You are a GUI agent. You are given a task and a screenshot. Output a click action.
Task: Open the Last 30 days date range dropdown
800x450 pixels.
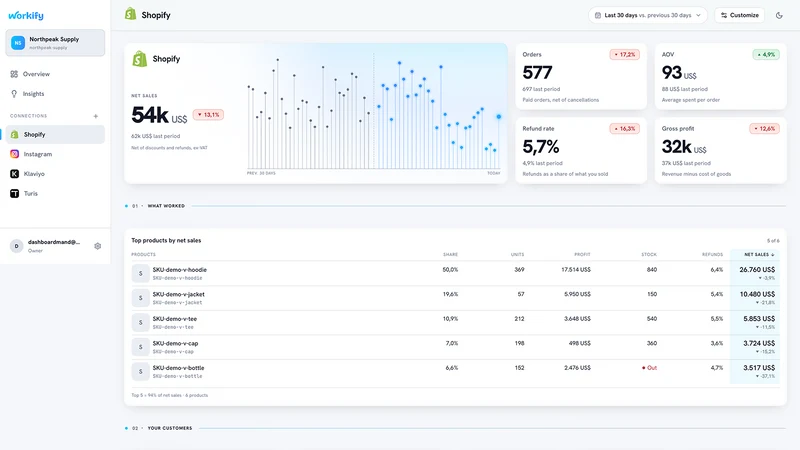647,15
